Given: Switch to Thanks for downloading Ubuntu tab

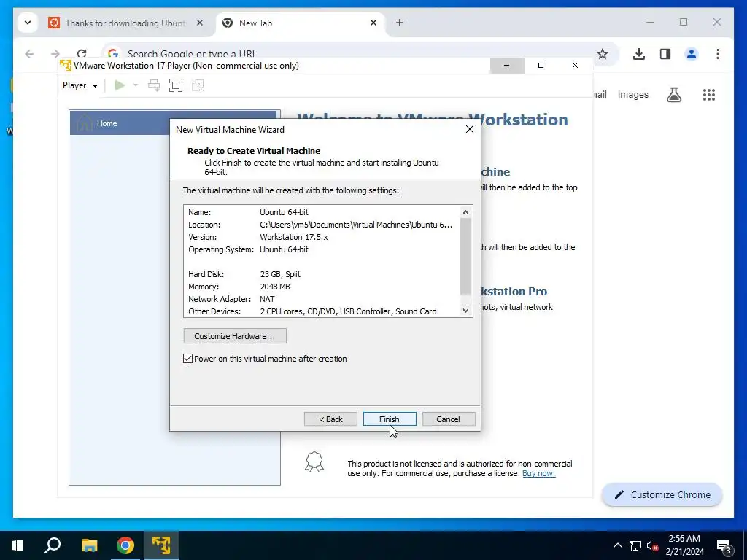Looking at the screenshot, I should [x=125, y=23].
